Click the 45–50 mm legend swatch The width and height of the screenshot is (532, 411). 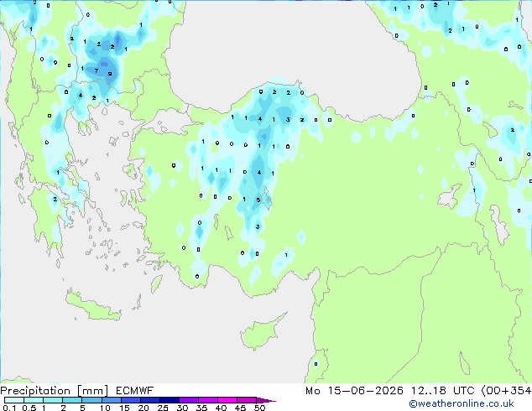247,400
